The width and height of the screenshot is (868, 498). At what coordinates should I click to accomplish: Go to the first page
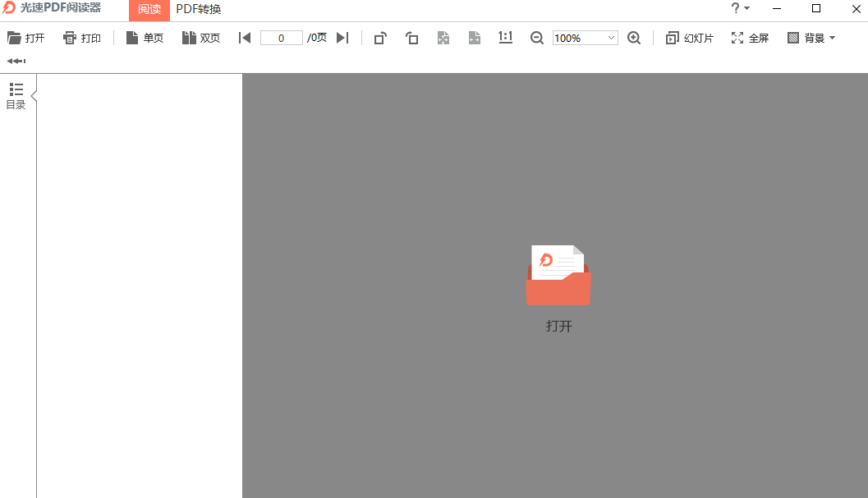244,38
